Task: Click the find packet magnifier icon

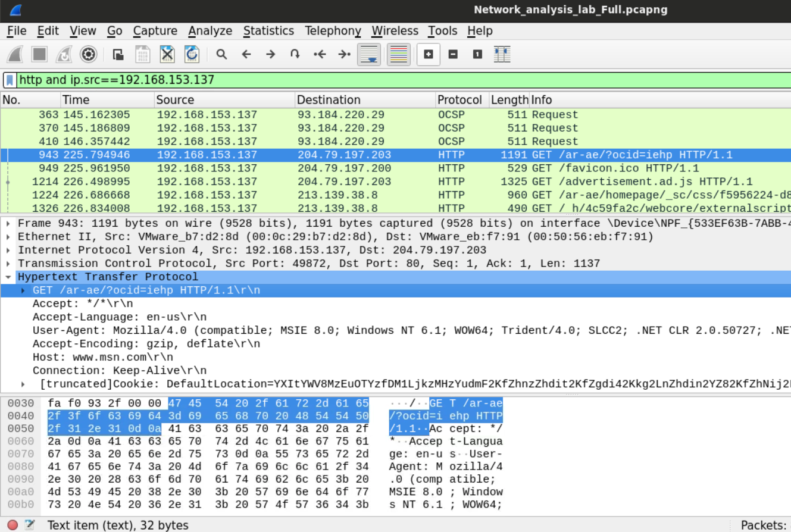Action: pos(221,55)
